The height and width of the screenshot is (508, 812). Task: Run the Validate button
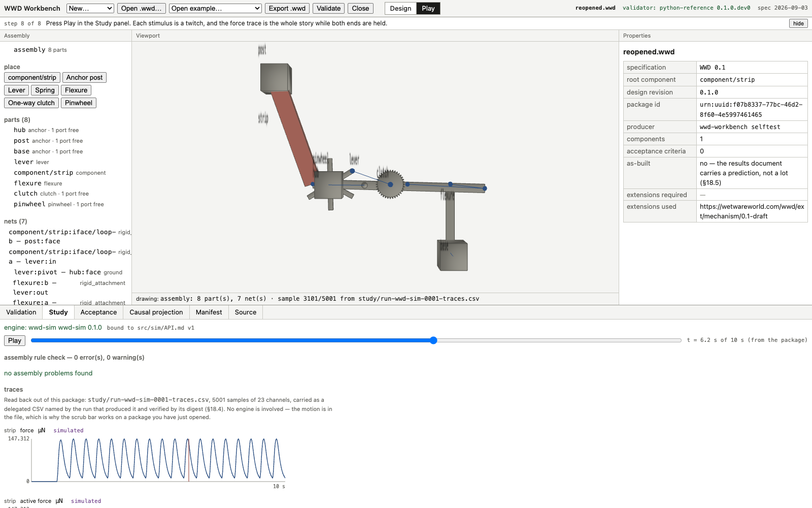pos(329,8)
